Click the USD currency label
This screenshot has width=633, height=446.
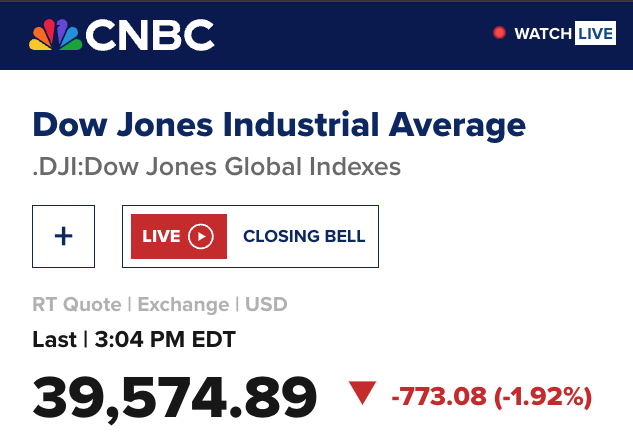coord(266,304)
